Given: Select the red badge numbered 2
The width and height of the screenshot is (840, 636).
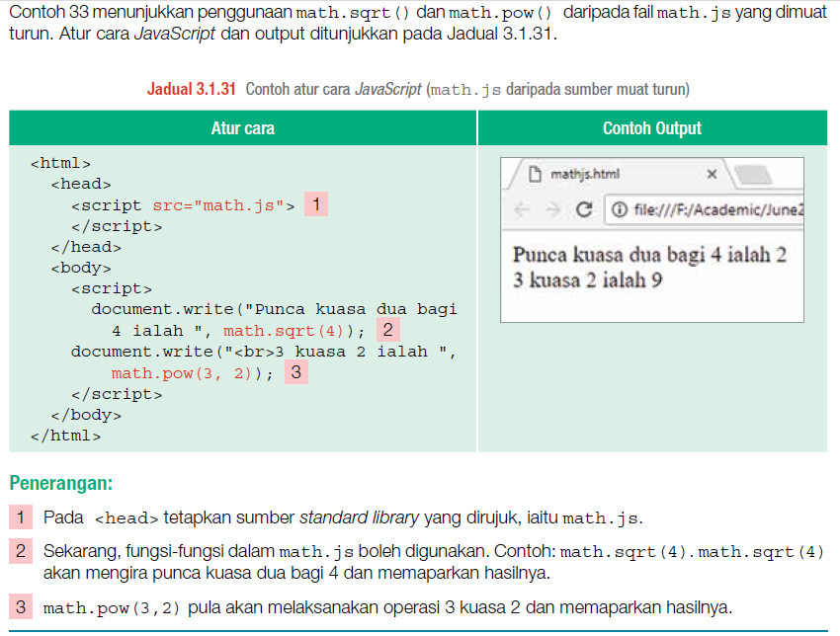Looking at the screenshot, I should point(387,329).
